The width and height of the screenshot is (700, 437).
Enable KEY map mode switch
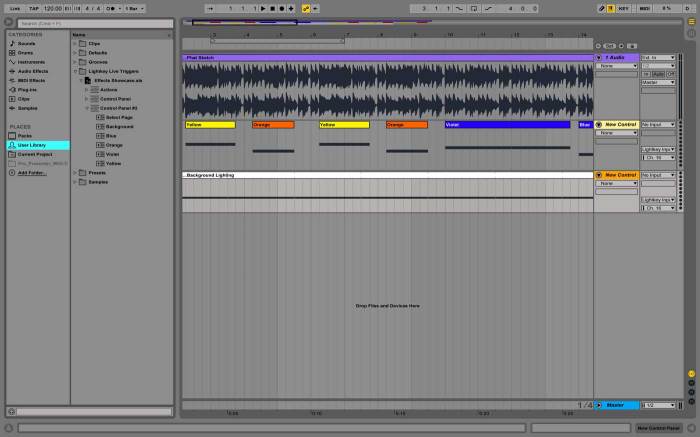click(624, 8)
